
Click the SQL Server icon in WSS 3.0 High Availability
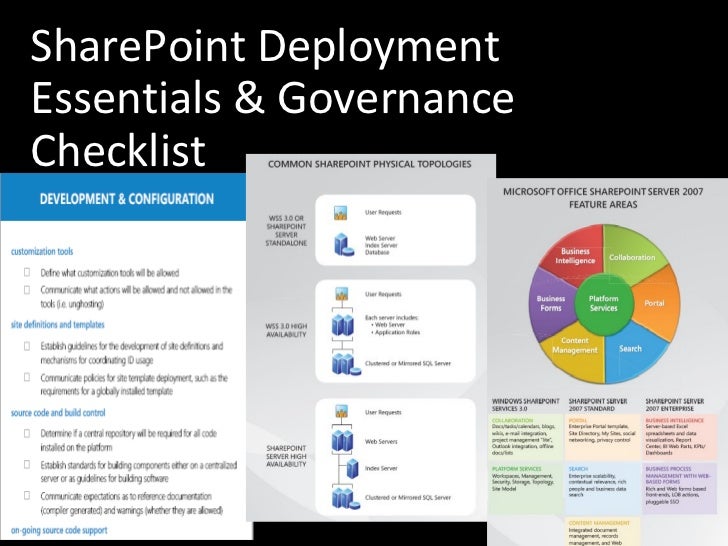[346, 364]
